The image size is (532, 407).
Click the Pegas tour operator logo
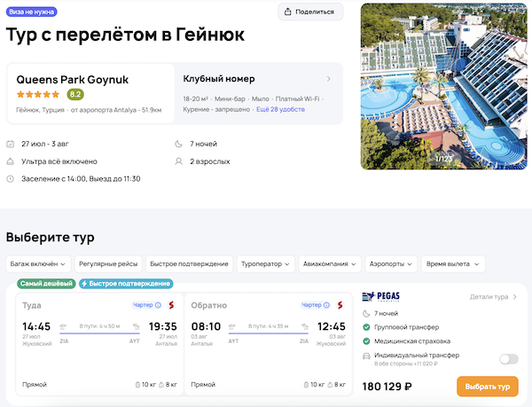[x=382, y=297]
